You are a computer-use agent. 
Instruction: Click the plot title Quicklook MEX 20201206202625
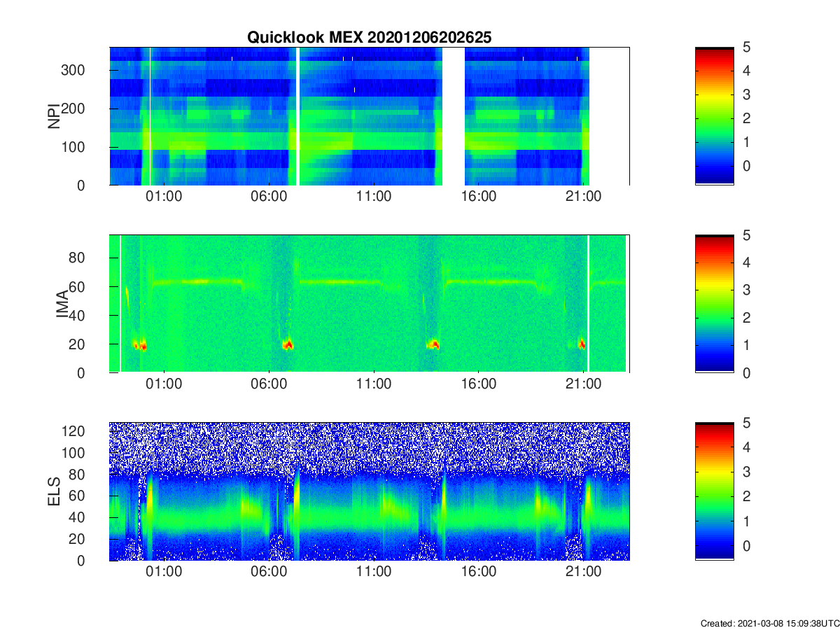point(369,38)
